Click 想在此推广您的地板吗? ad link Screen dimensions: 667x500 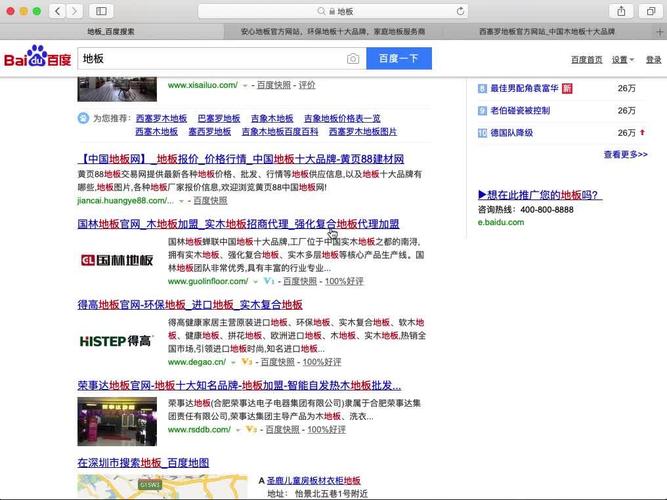pos(539,195)
